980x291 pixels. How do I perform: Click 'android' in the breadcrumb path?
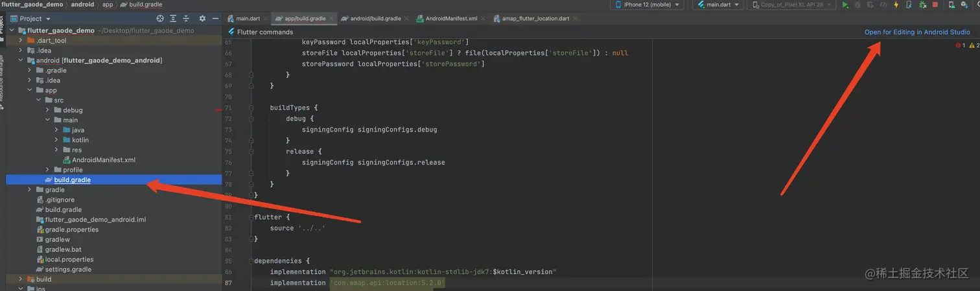click(x=82, y=5)
